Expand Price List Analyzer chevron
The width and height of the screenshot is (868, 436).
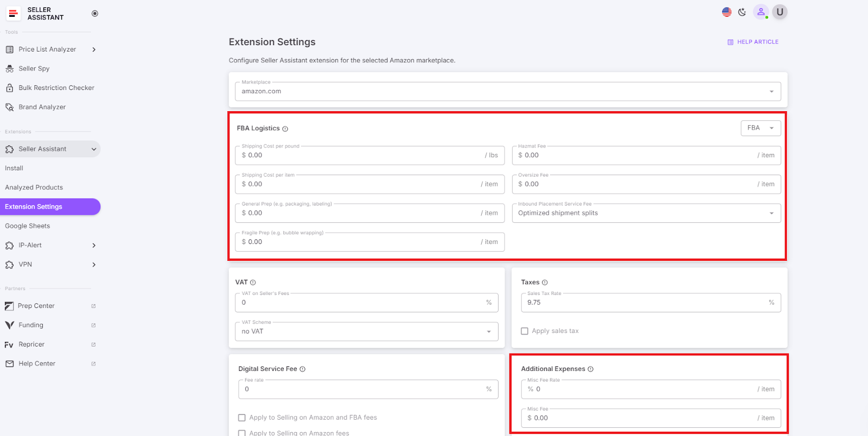click(x=94, y=50)
